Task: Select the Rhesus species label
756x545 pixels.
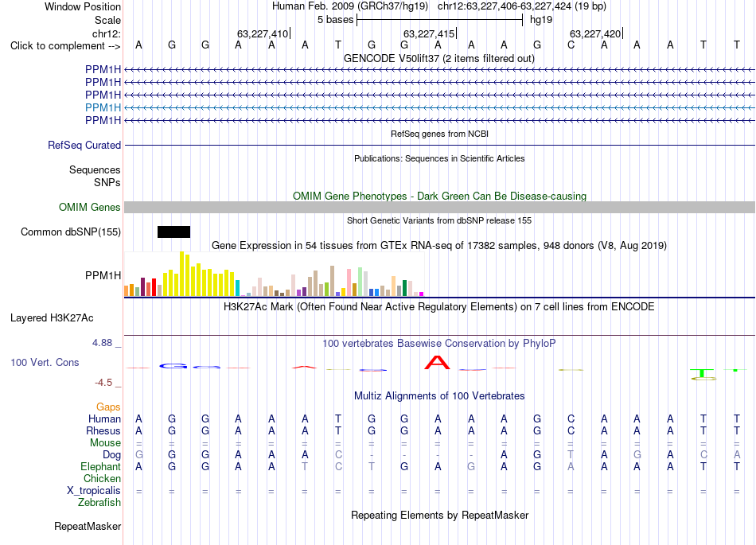Action: click(x=103, y=430)
